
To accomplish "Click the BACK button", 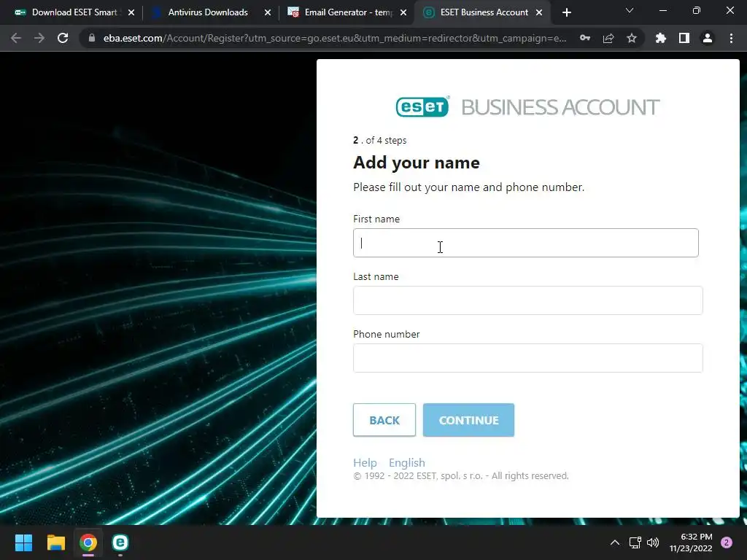I will click(384, 420).
